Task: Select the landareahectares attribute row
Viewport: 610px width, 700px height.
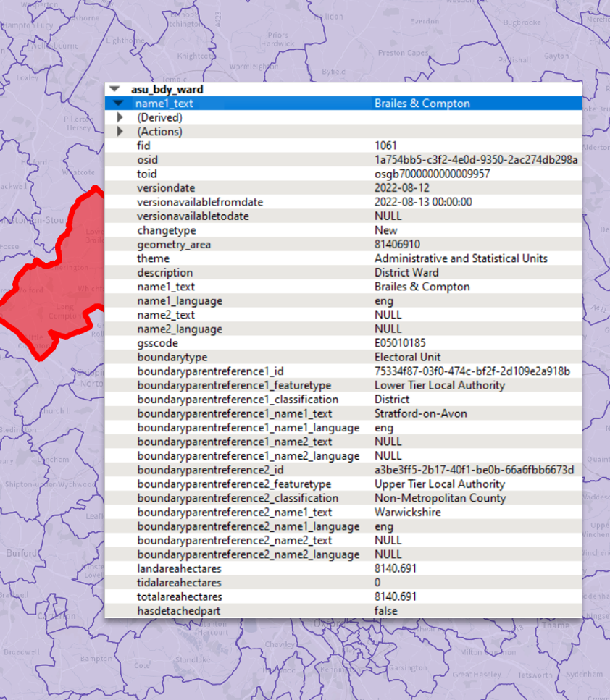Action: (x=179, y=568)
